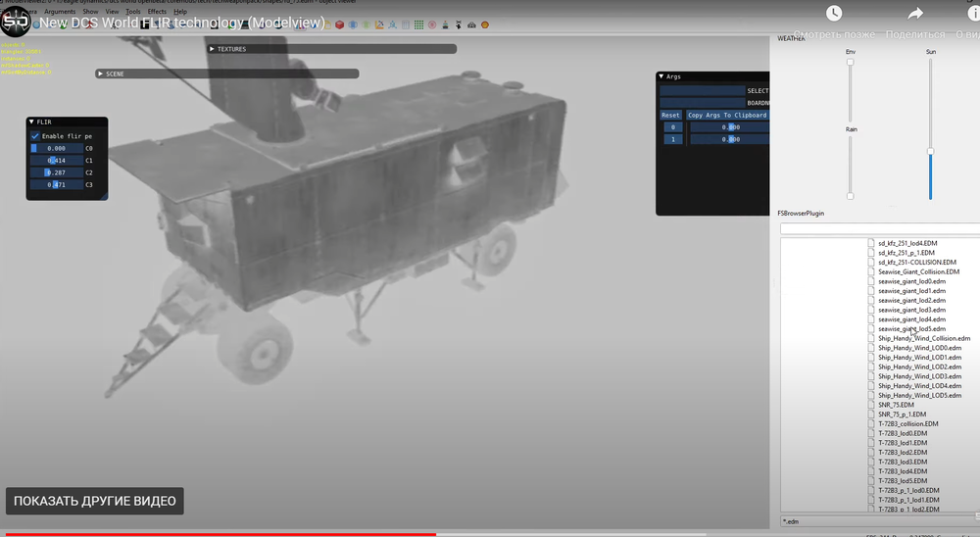The image size is (980, 537).
Task: Select Ship_Handy_Wind_LOD2.edm file
Action: 920,366
